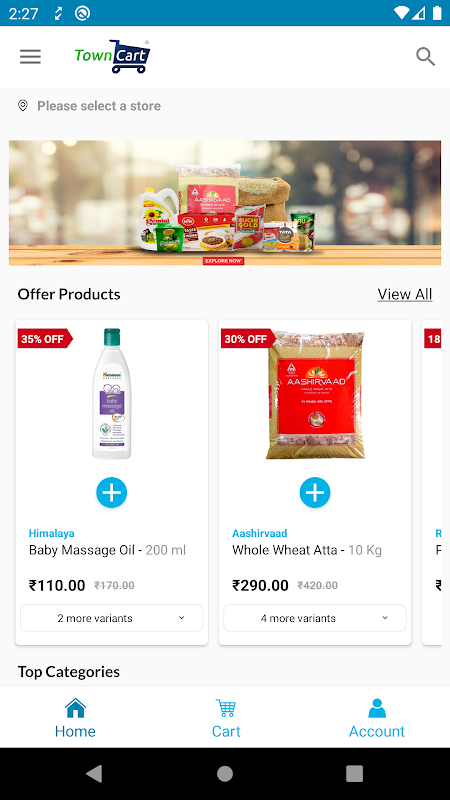Tap the location pin icon

pyautogui.click(x=23, y=106)
